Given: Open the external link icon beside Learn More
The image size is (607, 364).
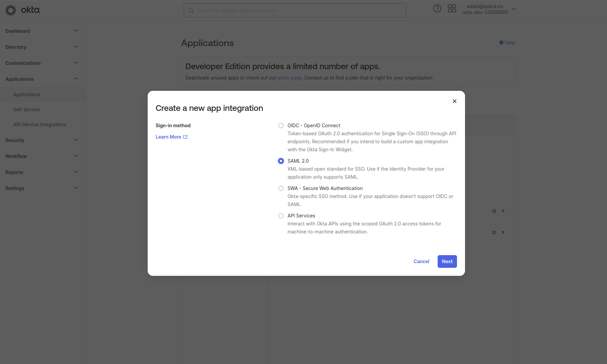Looking at the screenshot, I should (x=185, y=137).
